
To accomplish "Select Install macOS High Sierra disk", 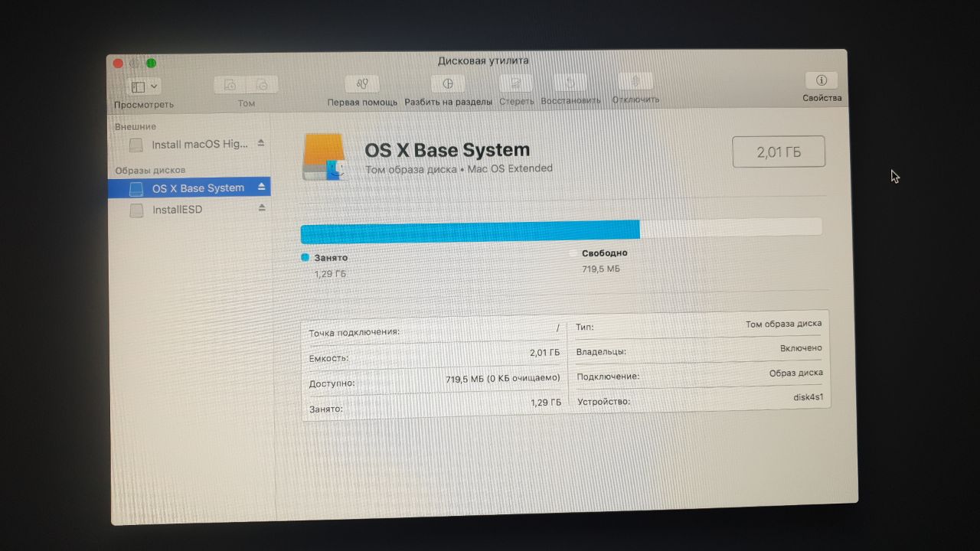I will [189, 144].
